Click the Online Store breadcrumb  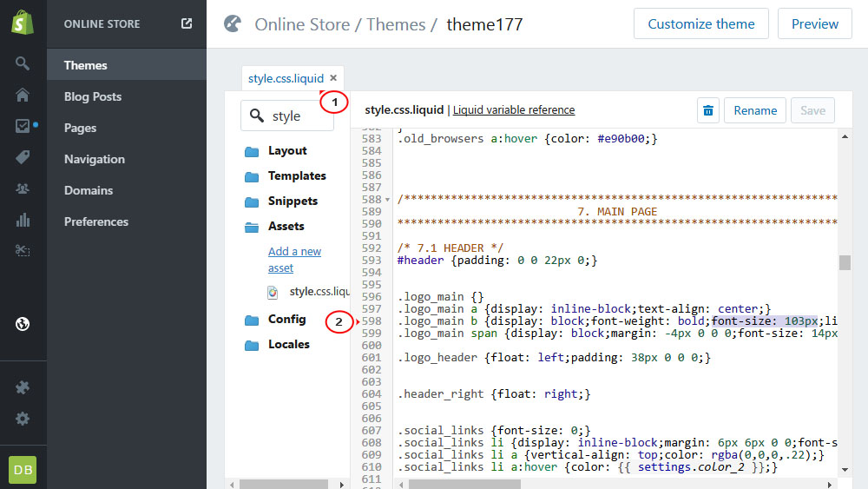click(302, 24)
